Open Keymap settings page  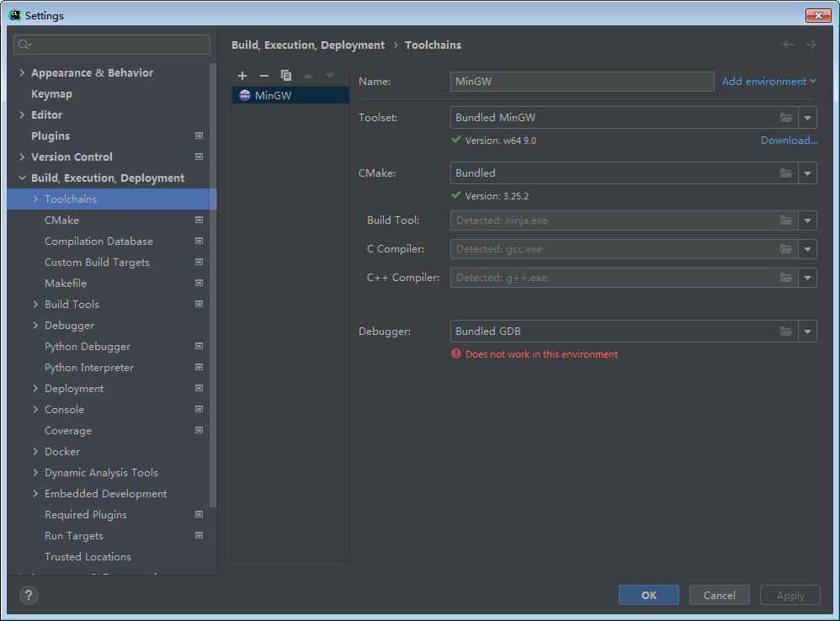(x=51, y=93)
